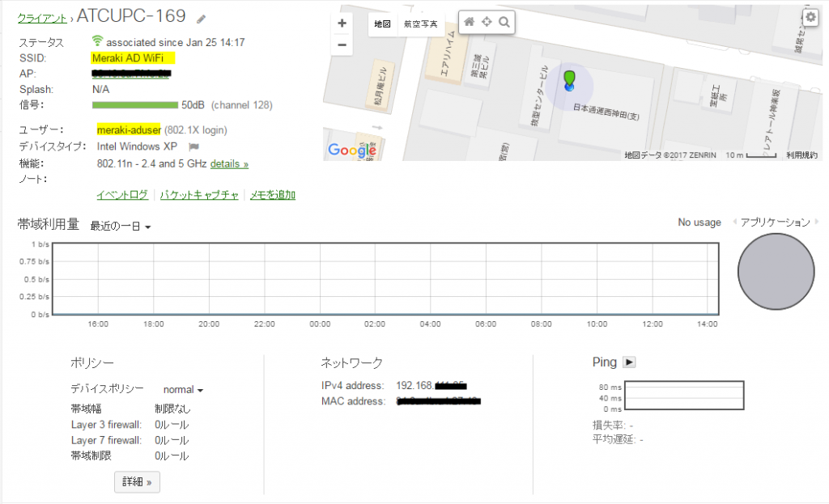
Task: Click the 制限なし bandwidth value
Action: (172, 409)
